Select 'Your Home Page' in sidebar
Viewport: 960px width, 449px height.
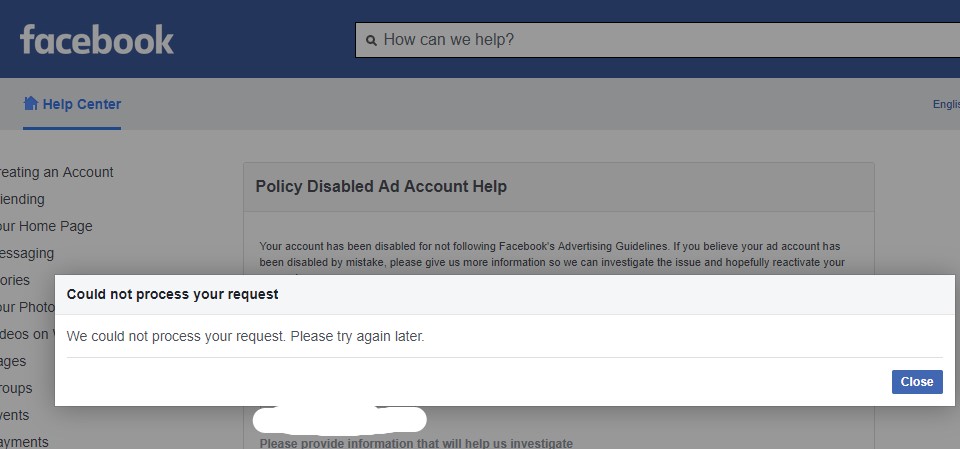click(x=46, y=226)
